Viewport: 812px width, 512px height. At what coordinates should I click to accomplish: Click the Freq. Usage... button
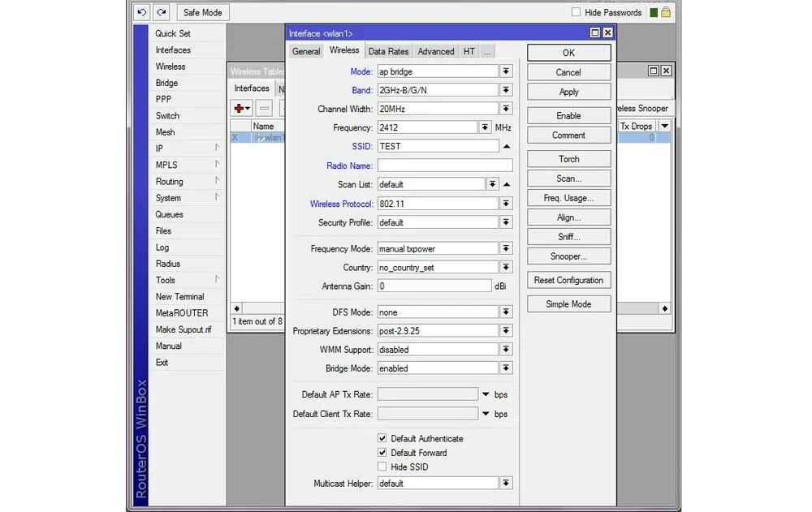click(568, 198)
